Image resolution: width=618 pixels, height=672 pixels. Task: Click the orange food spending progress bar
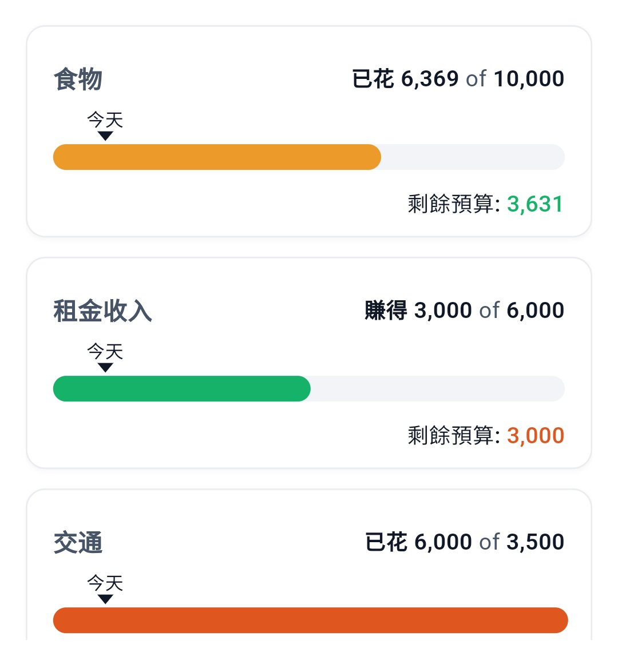(x=217, y=157)
